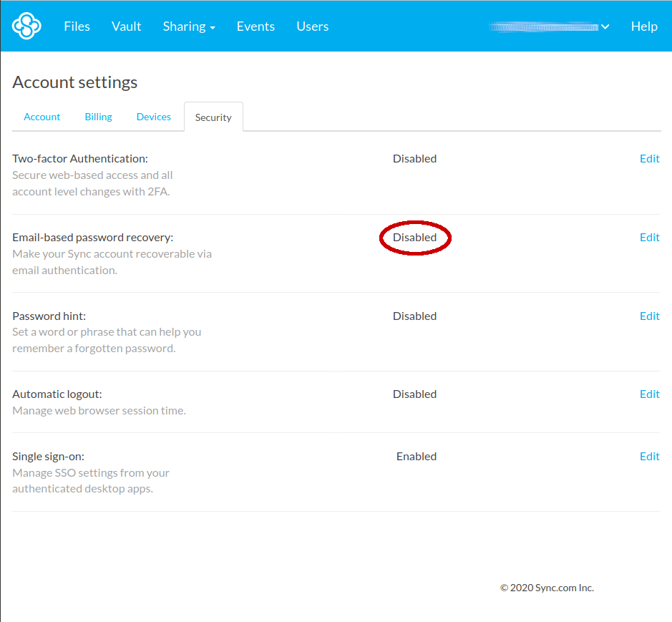Screen dimensions: 672x622
Task: Open the Events page
Action: coord(256,26)
